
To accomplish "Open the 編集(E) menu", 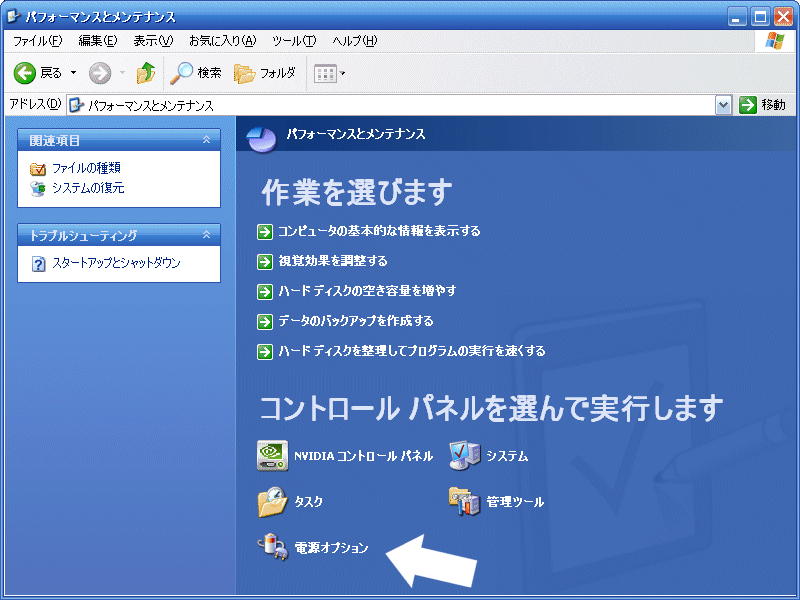I will 97,41.
